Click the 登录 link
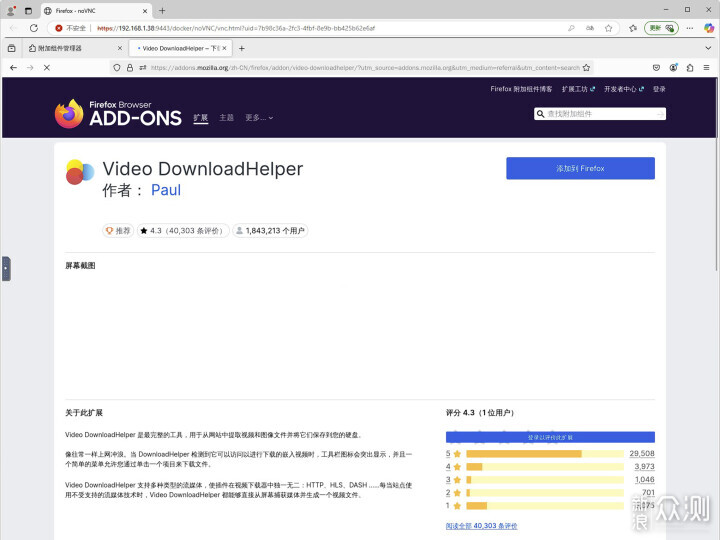720x540 pixels. click(x=659, y=89)
